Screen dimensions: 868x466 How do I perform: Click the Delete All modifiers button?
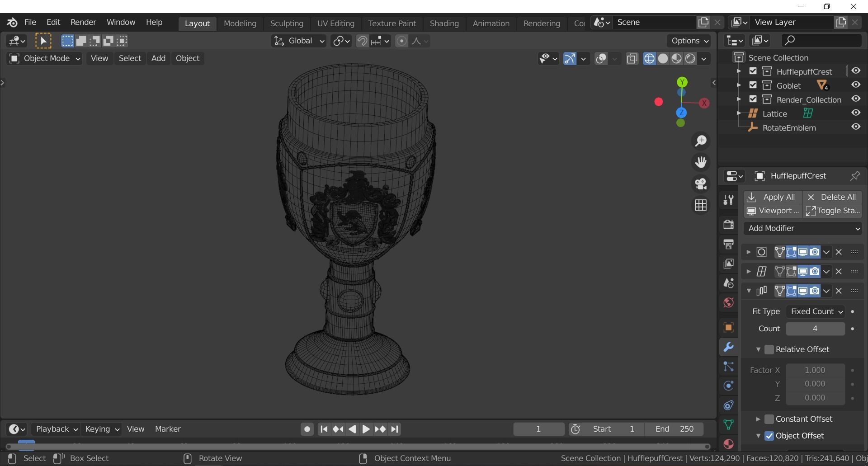pyautogui.click(x=832, y=197)
